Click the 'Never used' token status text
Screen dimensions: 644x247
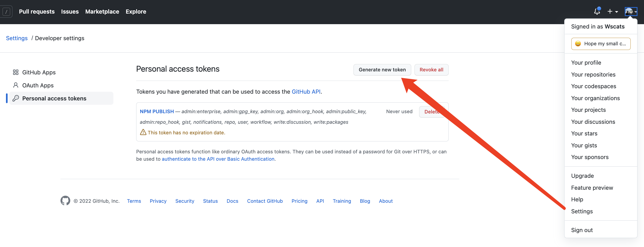[x=399, y=112]
